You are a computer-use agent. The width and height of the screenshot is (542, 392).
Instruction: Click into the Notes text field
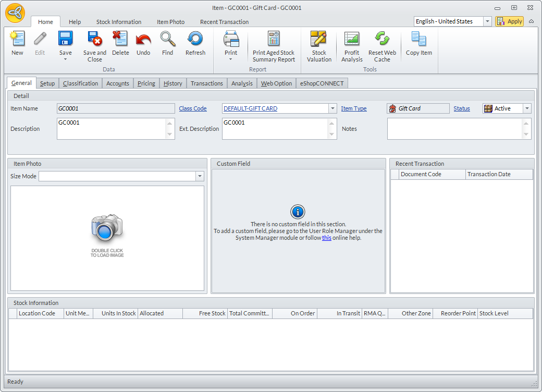454,129
